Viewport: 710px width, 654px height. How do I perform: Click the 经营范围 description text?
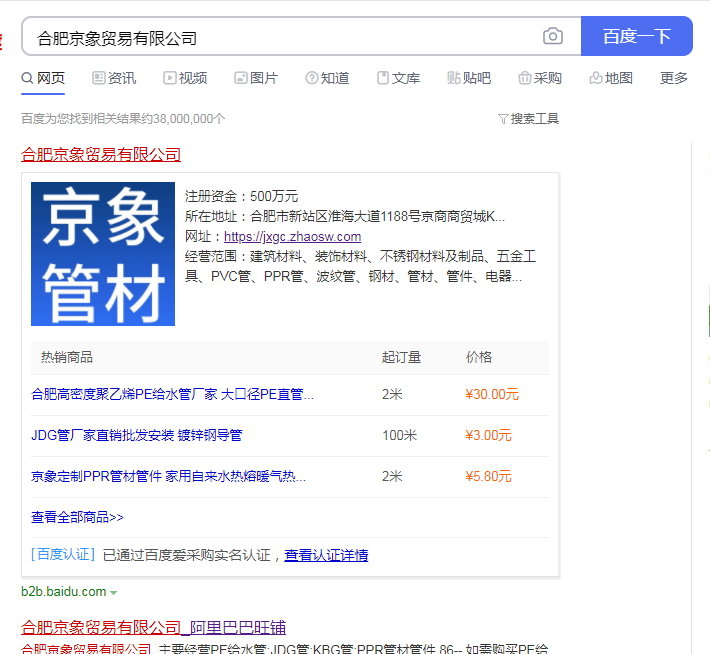(360, 266)
